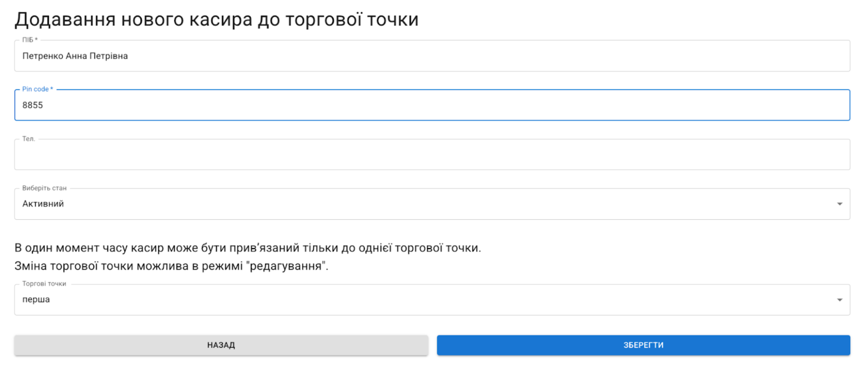Screen dimensions: 868x372
Task: Open the Торгові точки dropdown
Action: coord(432,300)
